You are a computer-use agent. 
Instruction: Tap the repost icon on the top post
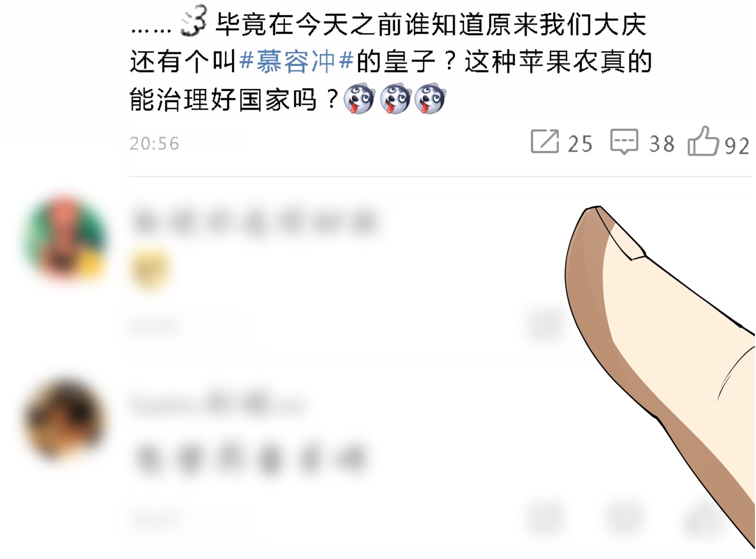pyautogui.click(x=545, y=141)
